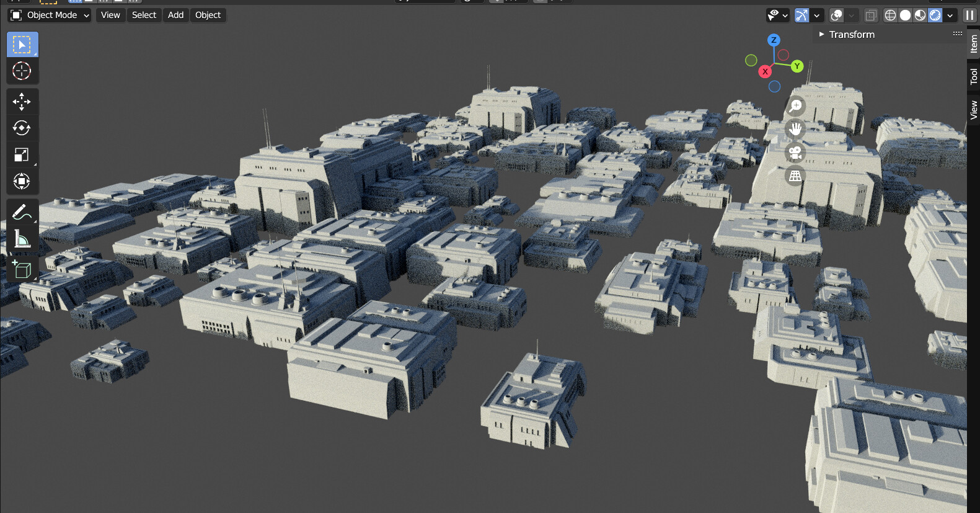Open the Select menu
The width and height of the screenshot is (980, 513).
tap(144, 15)
